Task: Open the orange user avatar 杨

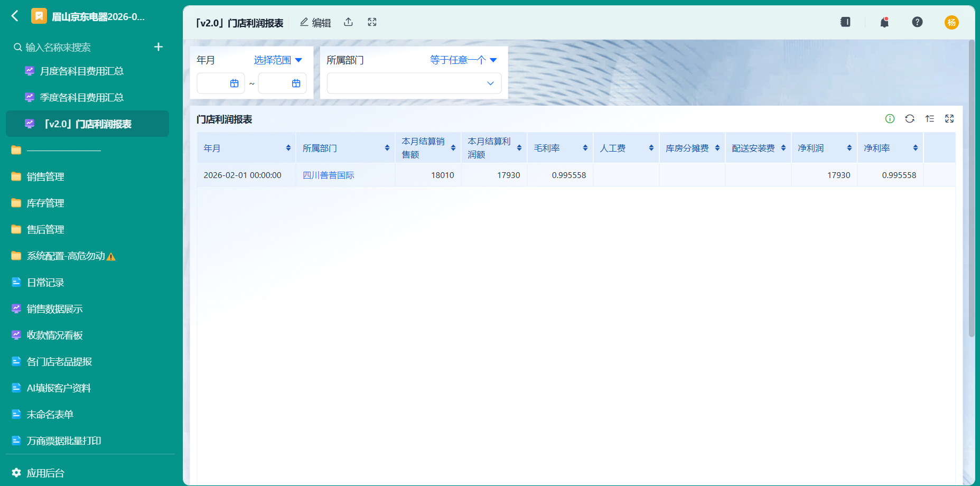Action: (x=951, y=22)
